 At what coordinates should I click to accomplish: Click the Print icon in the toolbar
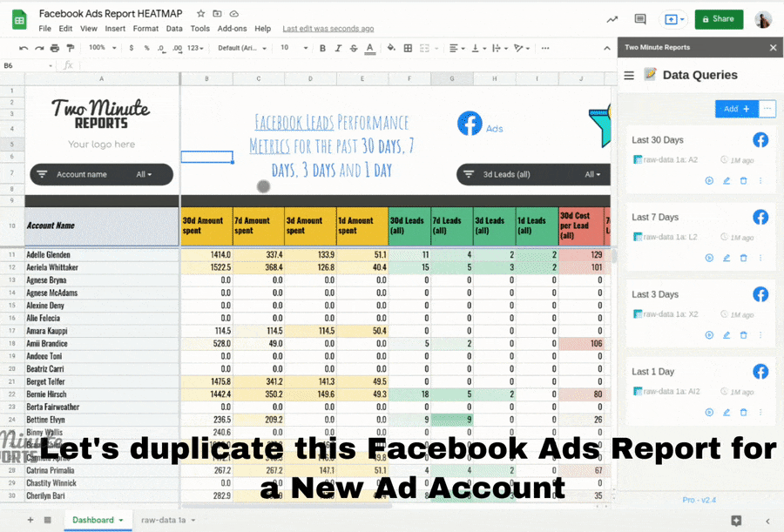(55, 48)
